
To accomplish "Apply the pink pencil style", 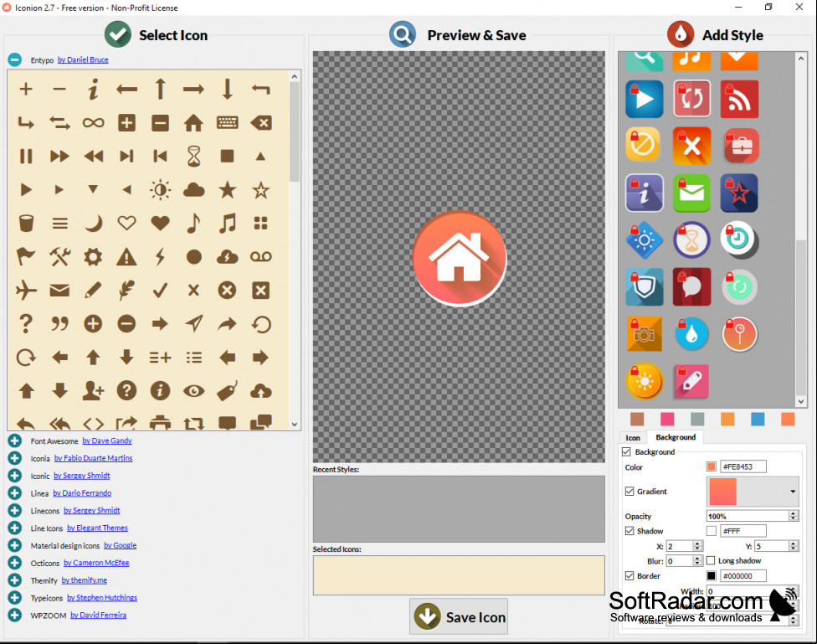I will click(x=692, y=381).
